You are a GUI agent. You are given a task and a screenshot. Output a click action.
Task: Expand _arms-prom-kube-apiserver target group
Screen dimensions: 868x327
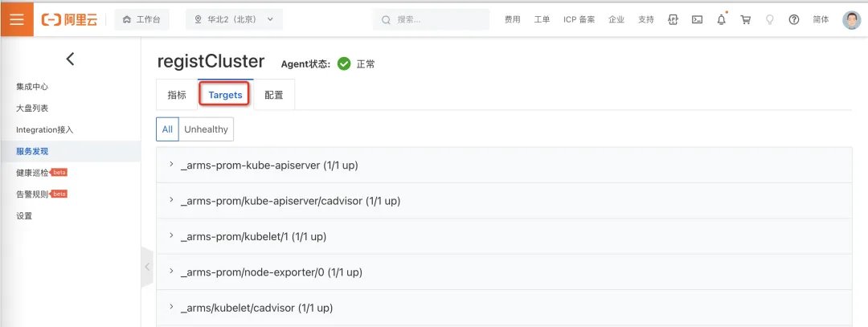(504, 165)
